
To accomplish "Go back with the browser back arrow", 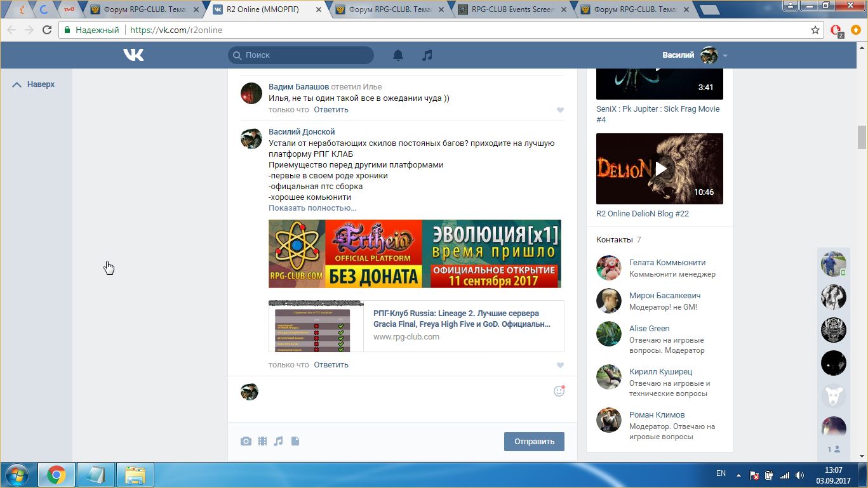I will [x=12, y=30].
